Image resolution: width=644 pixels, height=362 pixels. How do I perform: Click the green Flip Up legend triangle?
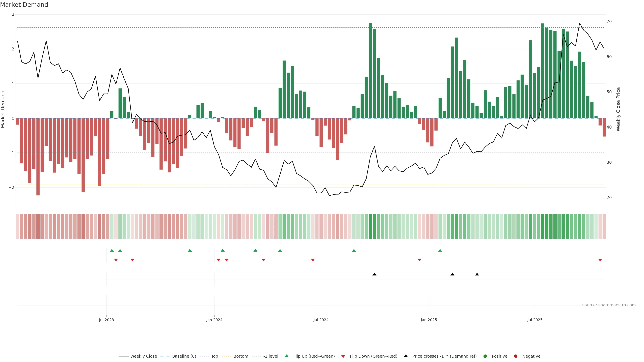pos(286,356)
